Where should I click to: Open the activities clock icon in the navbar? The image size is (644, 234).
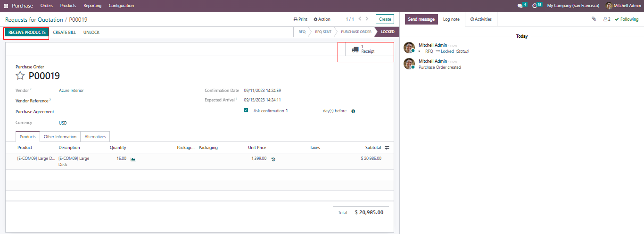pyautogui.click(x=535, y=6)
